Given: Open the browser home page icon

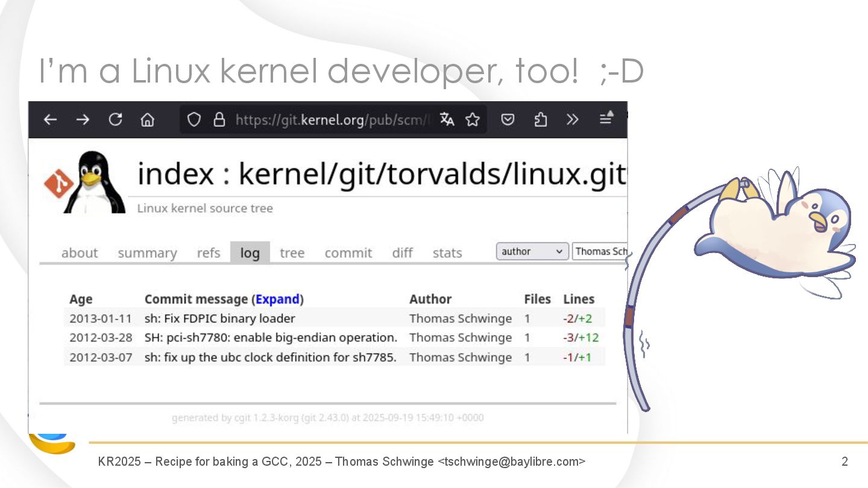Looking at the screenshot, I should 148,120.
